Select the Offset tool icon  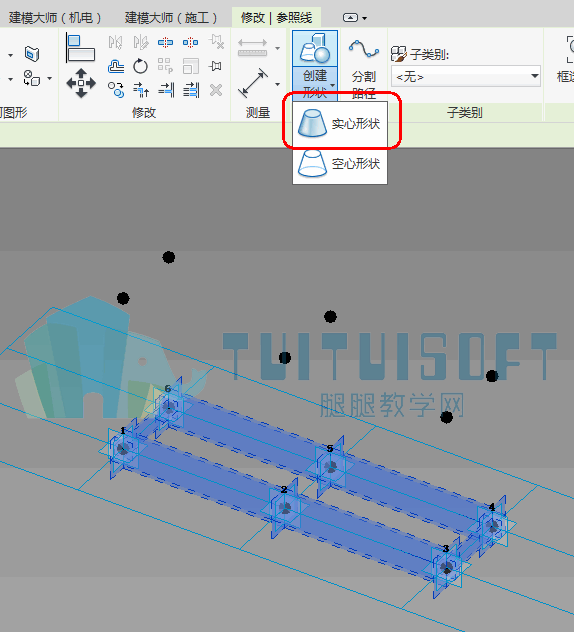[116, 66]
